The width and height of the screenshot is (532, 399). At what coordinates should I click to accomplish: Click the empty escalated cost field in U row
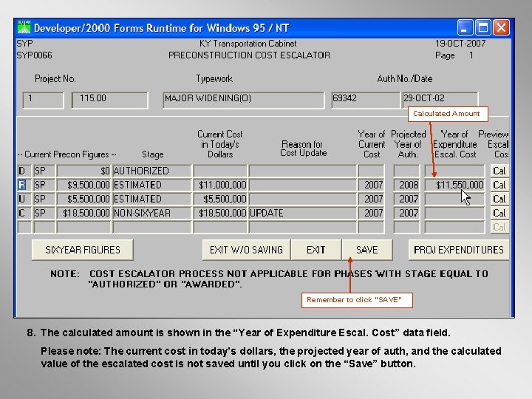tap(454, 199)
